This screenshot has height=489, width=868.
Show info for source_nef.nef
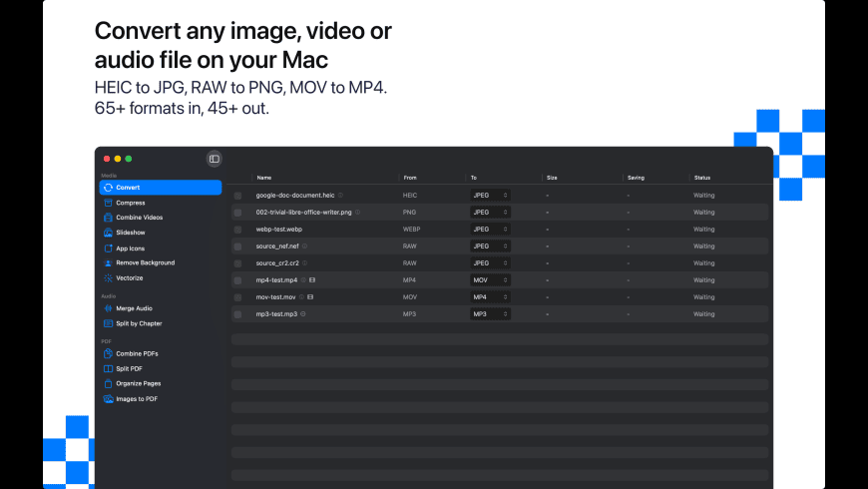304,245
